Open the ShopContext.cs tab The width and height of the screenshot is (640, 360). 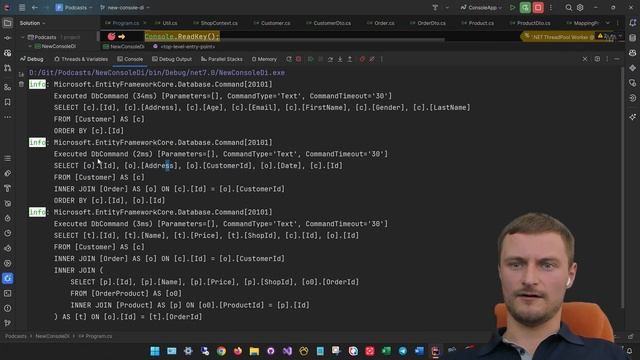tap(216, 23)
